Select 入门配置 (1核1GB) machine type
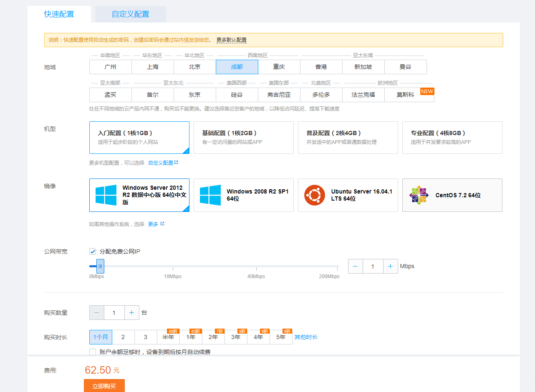The height and width of the screenshot is (392, 535). [x=139, y=138]
